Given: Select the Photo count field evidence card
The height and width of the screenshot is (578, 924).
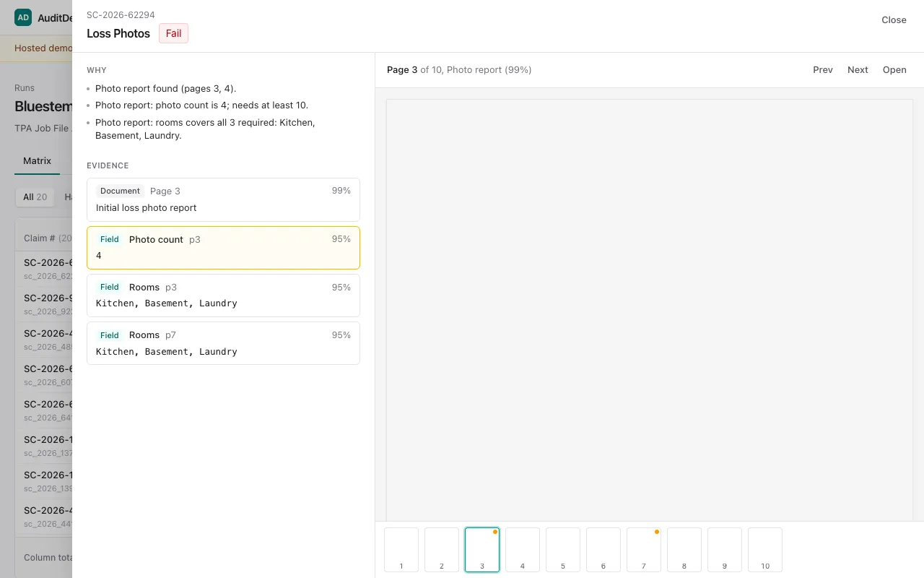Looking at the screenshot, I should [x=223, y=248].
